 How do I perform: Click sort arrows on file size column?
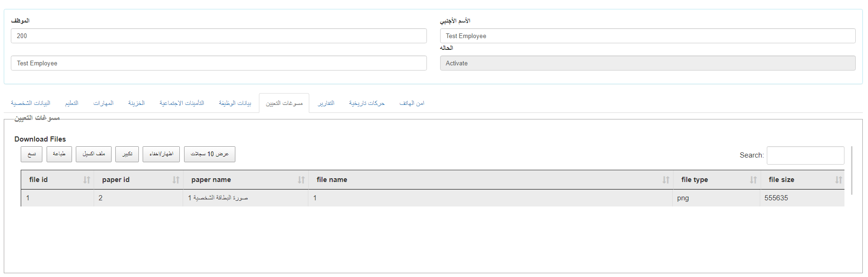(838, 180)
